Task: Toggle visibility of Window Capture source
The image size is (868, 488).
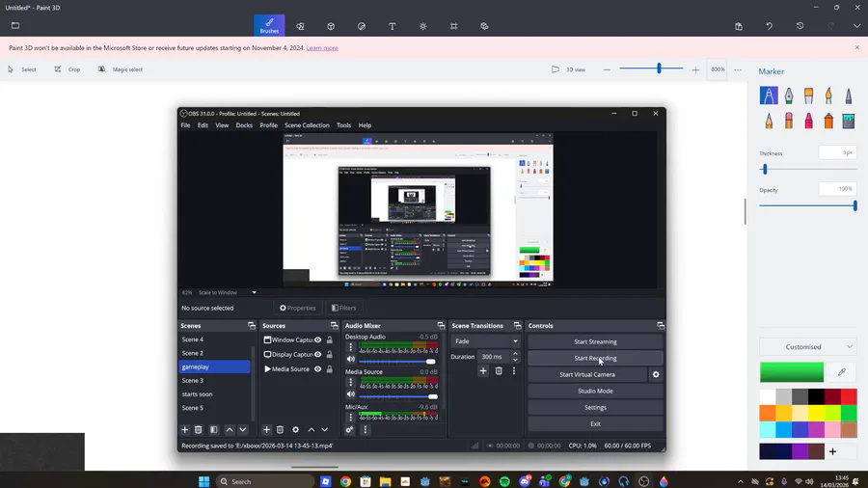Action: [317, 339]
